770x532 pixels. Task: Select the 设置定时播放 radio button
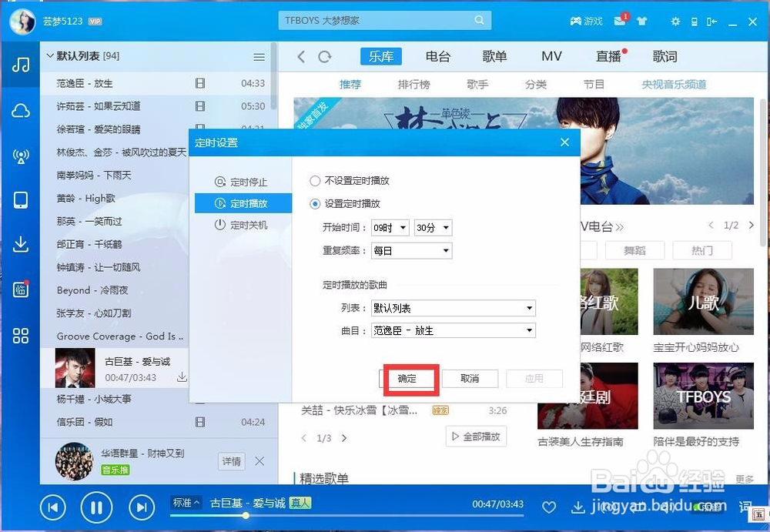pyautogui.click(x=315, y=204)
